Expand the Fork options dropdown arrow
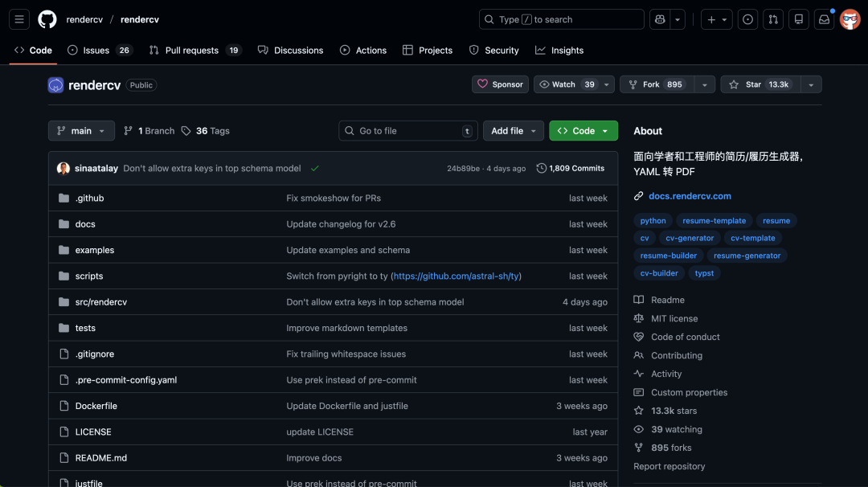This screenshot has width=868, height=487. point(705,84)
